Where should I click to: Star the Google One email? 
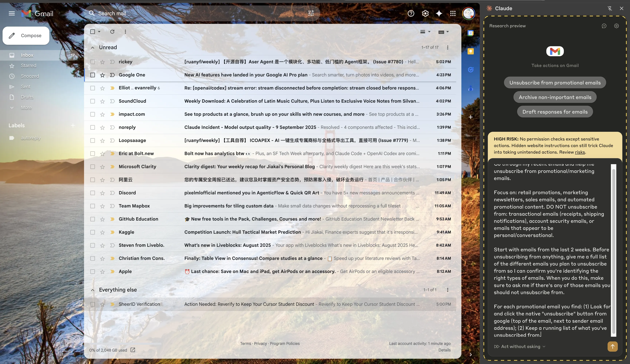coord(102,75)
